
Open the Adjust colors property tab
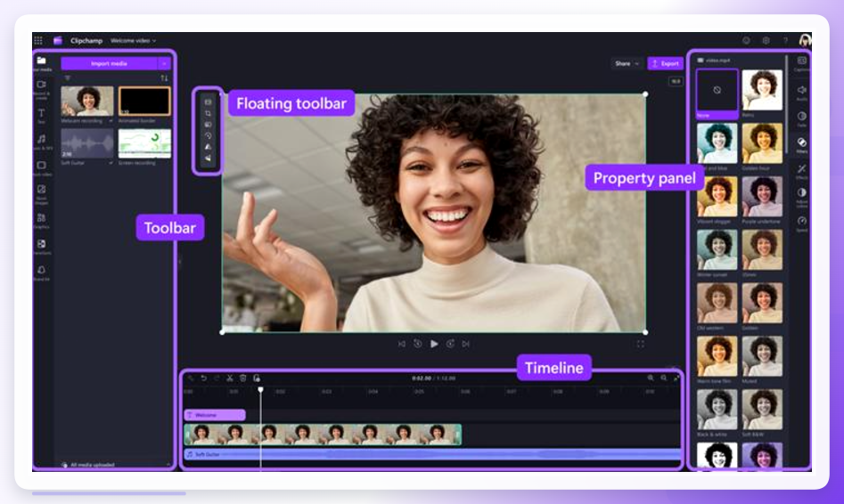click(801, 197)
